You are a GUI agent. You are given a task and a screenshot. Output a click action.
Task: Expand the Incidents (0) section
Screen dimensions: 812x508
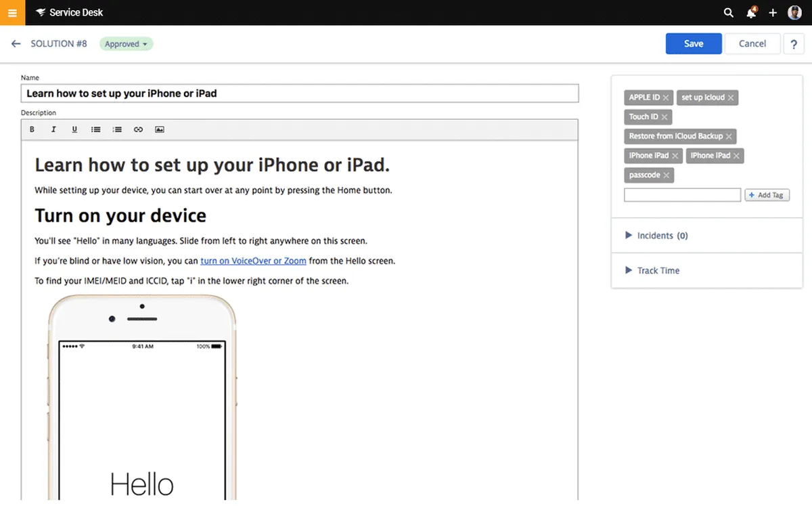pyautogui.click(x=656, y=236)
